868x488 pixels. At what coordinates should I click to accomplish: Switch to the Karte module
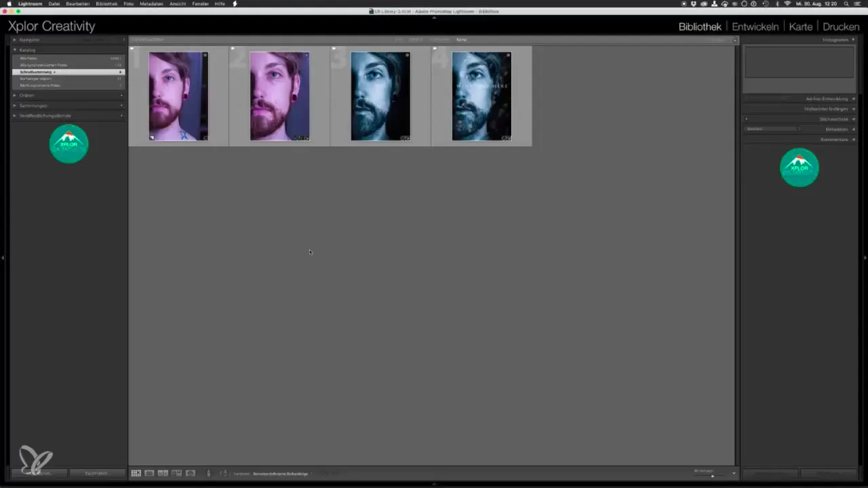(x=801, y=26)
